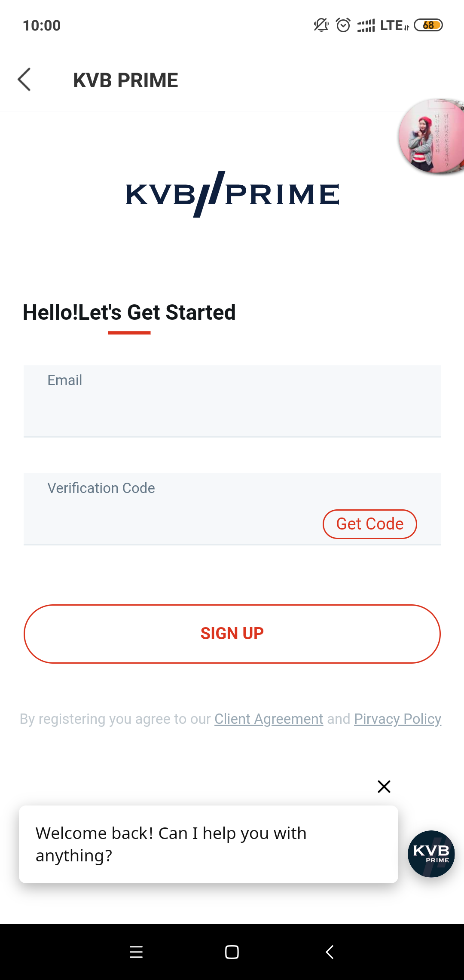The image size is (464, 980).
Task: Click the KVB//PRIME logo
Action: coord(232,194)
